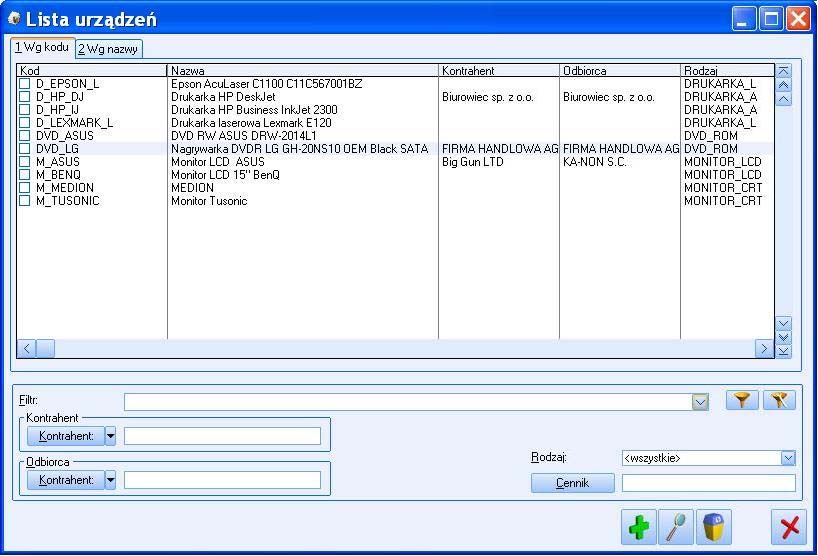The height and width of the screenshot is (556, 818).
Task: Tick checkbox for D_LEXMARK_L
Action: point(25,123)
